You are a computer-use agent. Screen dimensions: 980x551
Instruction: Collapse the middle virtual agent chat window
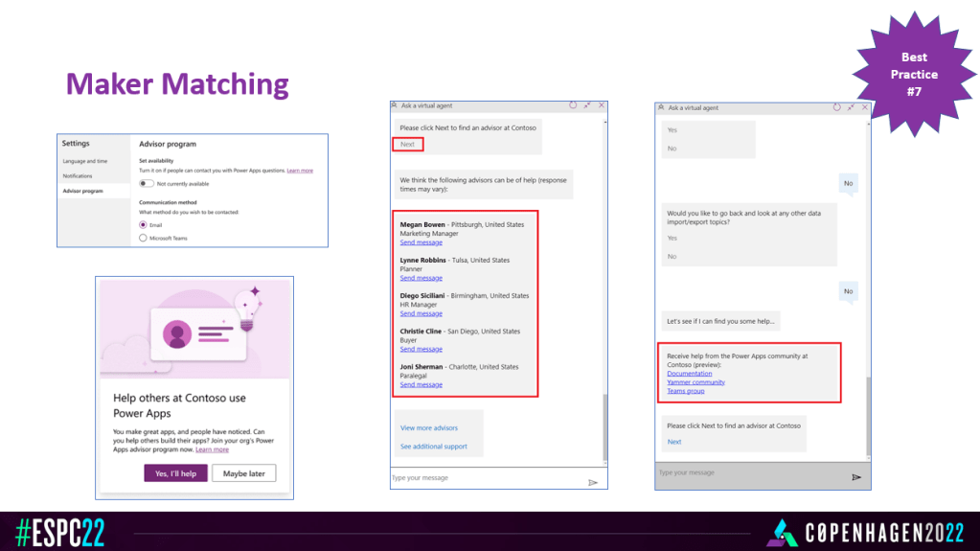pyautogui.click(x=586, y=105)
